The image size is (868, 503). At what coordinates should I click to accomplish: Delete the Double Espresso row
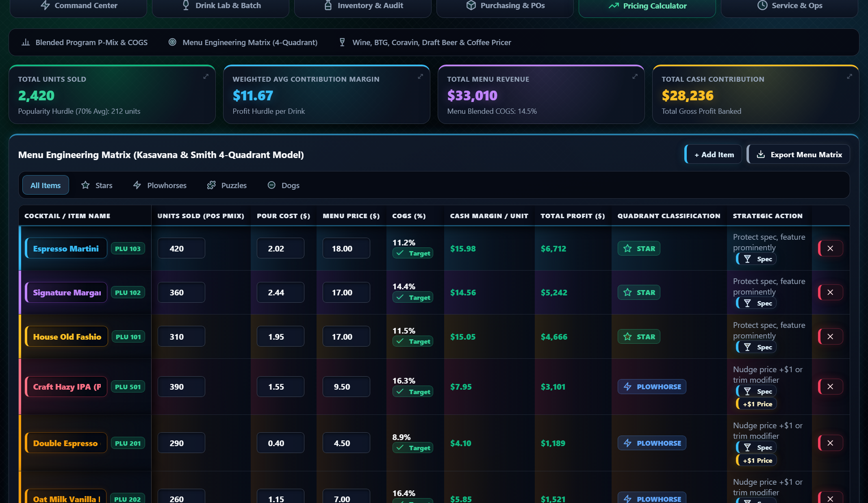830,443
